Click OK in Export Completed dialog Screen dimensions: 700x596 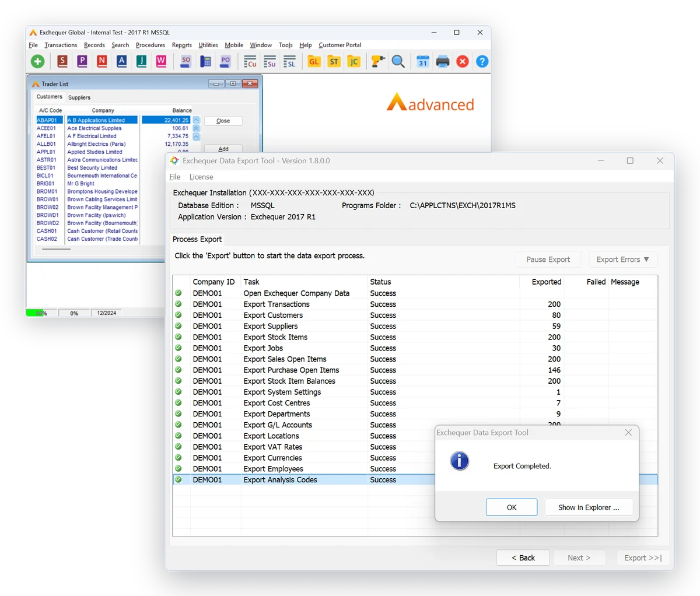coord(512,507)
